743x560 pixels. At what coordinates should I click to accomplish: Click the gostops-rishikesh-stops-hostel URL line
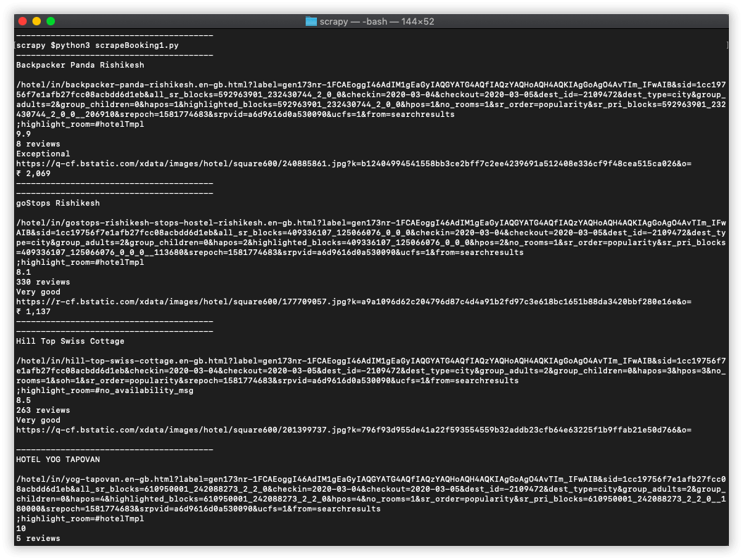(371, 237)
